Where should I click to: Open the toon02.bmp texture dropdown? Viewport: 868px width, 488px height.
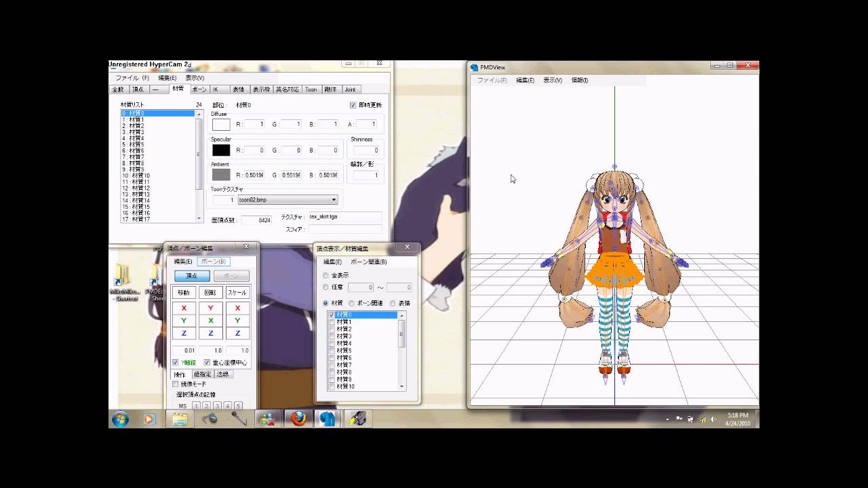(287, 200)
